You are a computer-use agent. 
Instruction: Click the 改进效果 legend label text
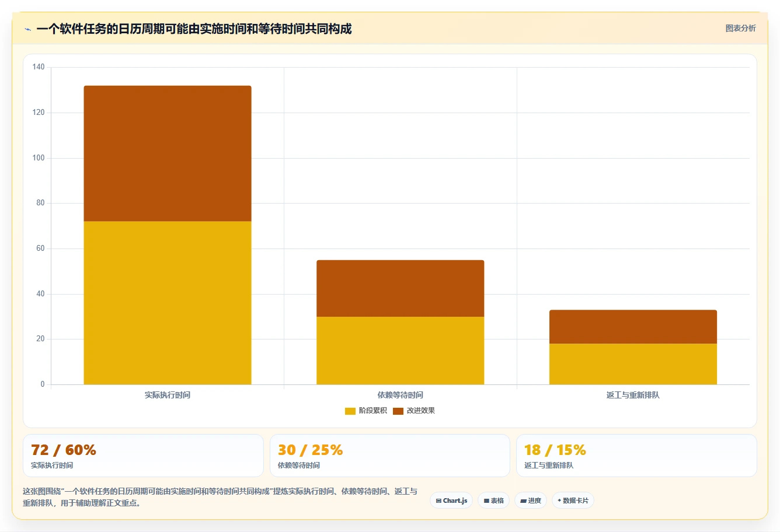(x=421, y=411)
